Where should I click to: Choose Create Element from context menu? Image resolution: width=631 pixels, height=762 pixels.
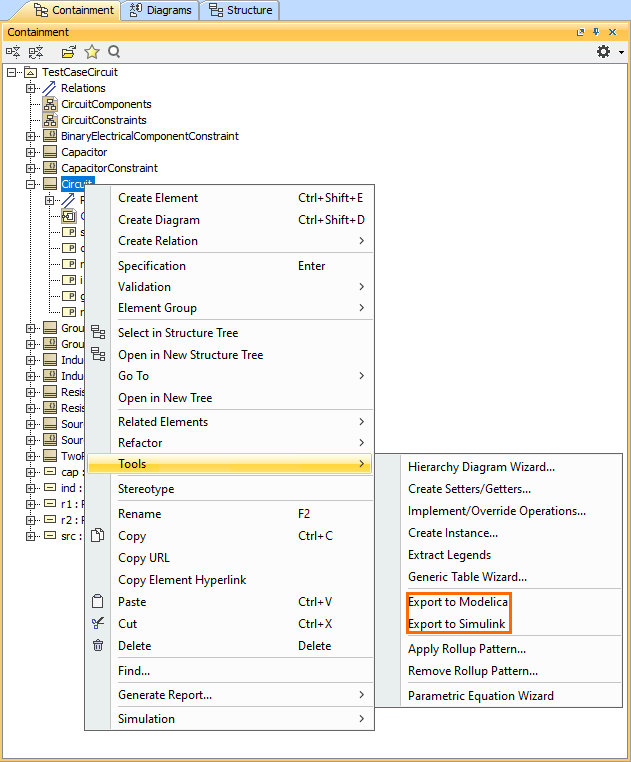click(x=229, y=198)
